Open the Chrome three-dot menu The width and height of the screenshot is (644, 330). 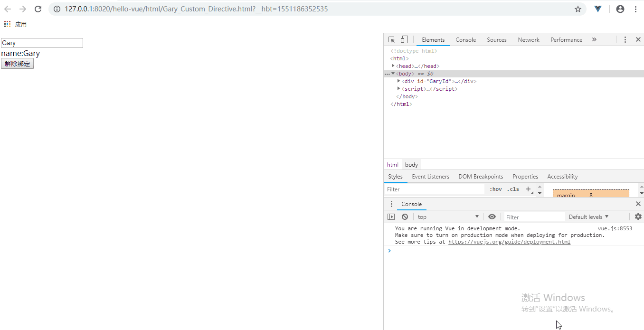(x=635, y=9)
